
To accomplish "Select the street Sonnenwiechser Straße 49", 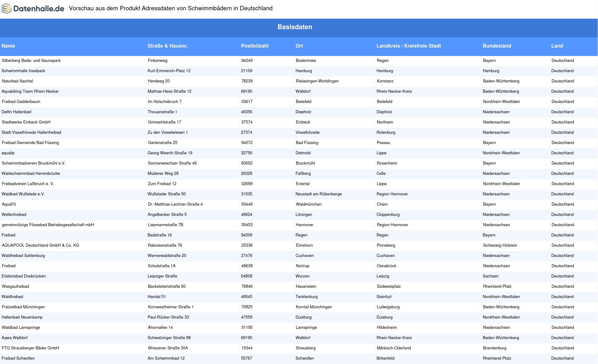I will pyautogui.click(x=172, y=163).
